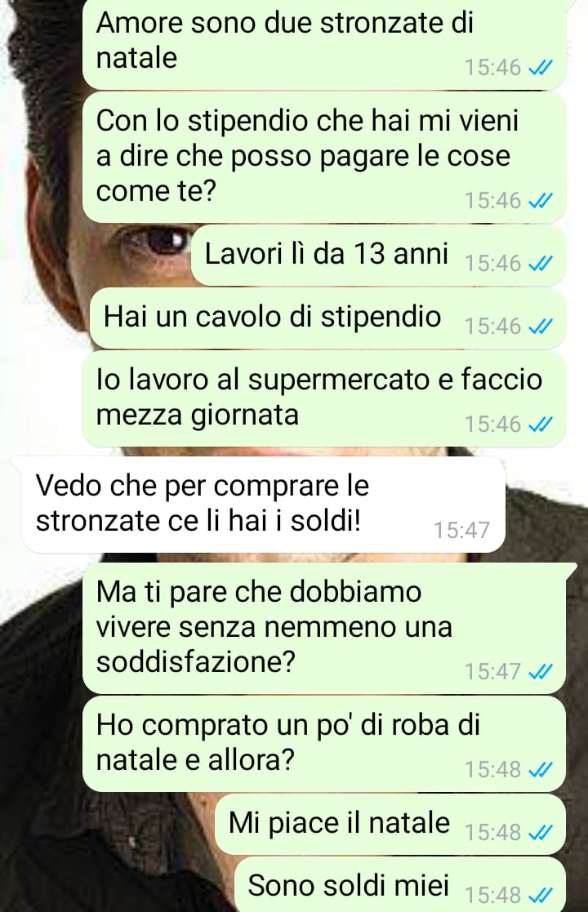Viewport: 588px width, 912px height.
Task: Tap read ticks on 'Con lo stipendio che hai' message
Action: (x=540, y=201)
